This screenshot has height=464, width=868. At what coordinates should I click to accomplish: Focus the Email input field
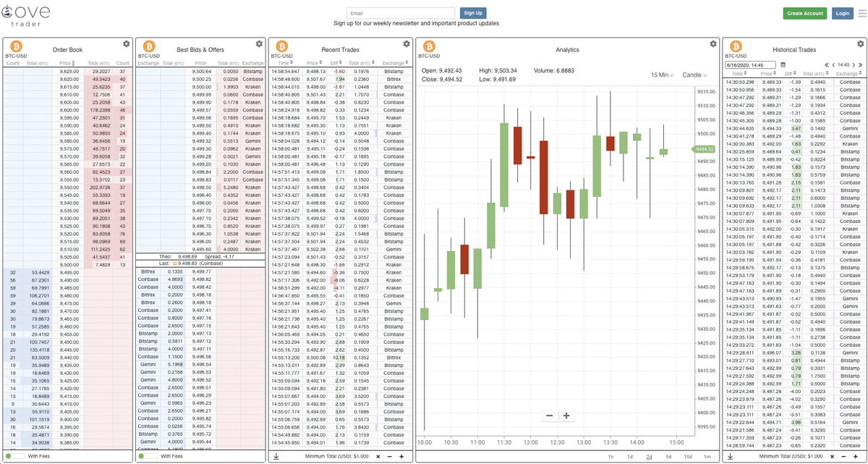(401, 13)
